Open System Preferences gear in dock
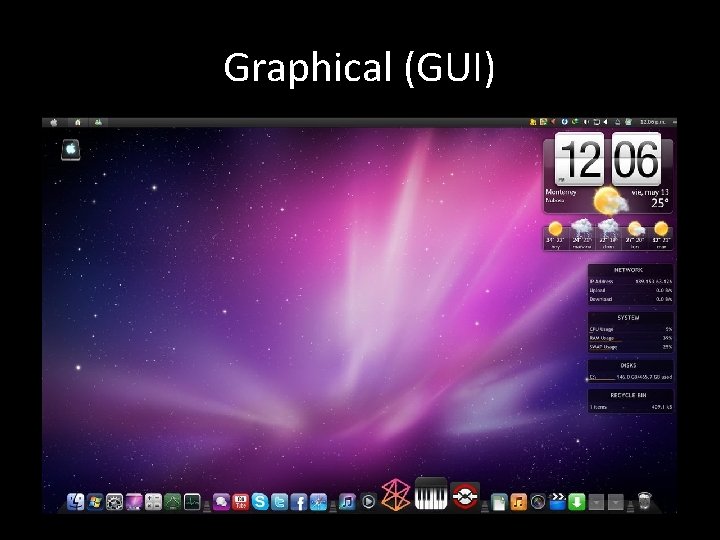The image size is (720, 540). 114,501
